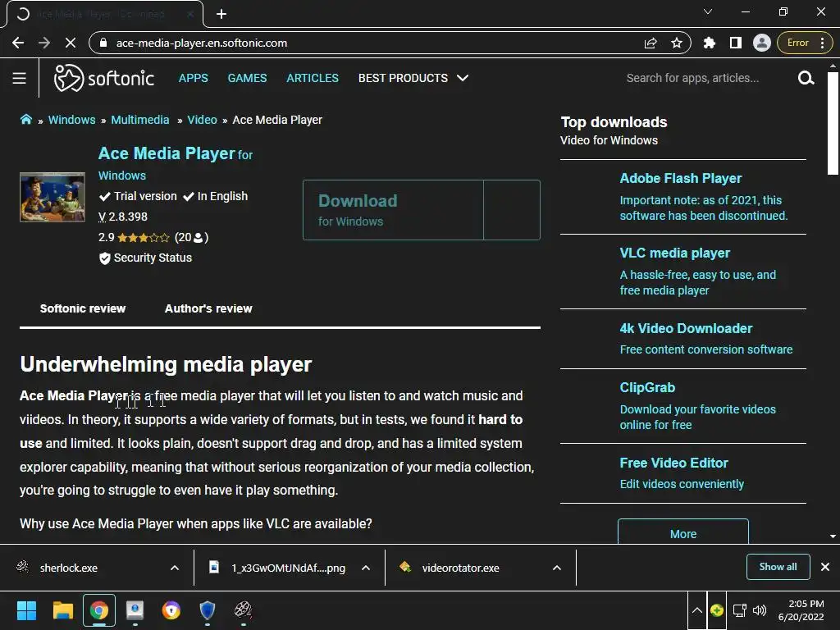Open the Multimedia breadcrumb link
The height and width of the screenshot is (630, 840).
pos(139,120)
